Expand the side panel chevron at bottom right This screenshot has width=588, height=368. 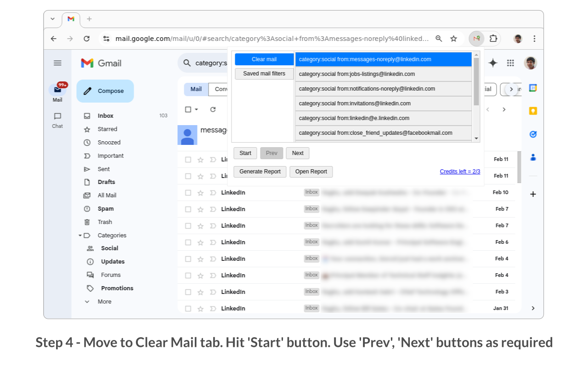tap(533, 308)
